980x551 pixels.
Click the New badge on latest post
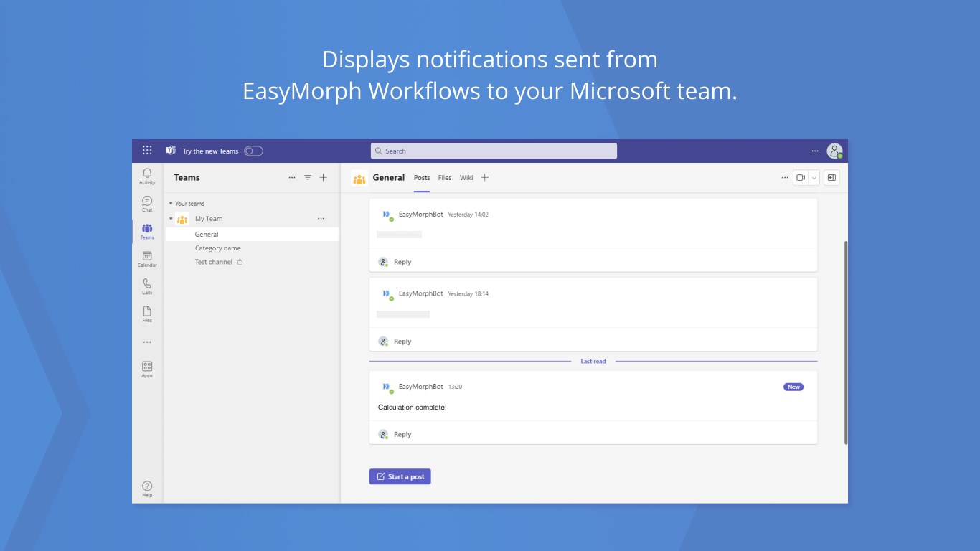[793, 387]
